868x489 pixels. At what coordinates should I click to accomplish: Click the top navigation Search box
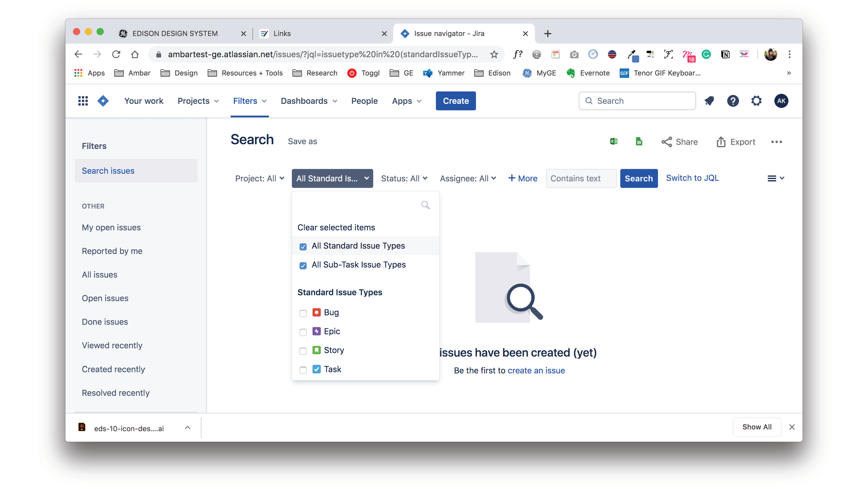[x=637, y=101]
